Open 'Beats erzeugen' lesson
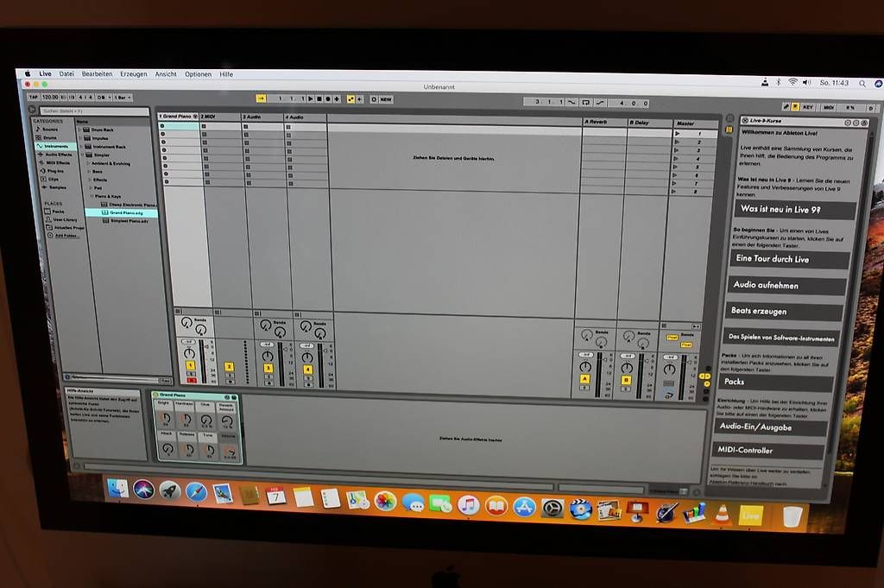884x588 pixels. pos(784,311)
